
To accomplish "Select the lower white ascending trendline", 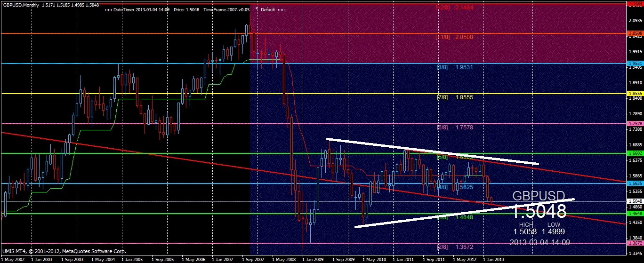I will pyautogui.click(x=465, y=213).
